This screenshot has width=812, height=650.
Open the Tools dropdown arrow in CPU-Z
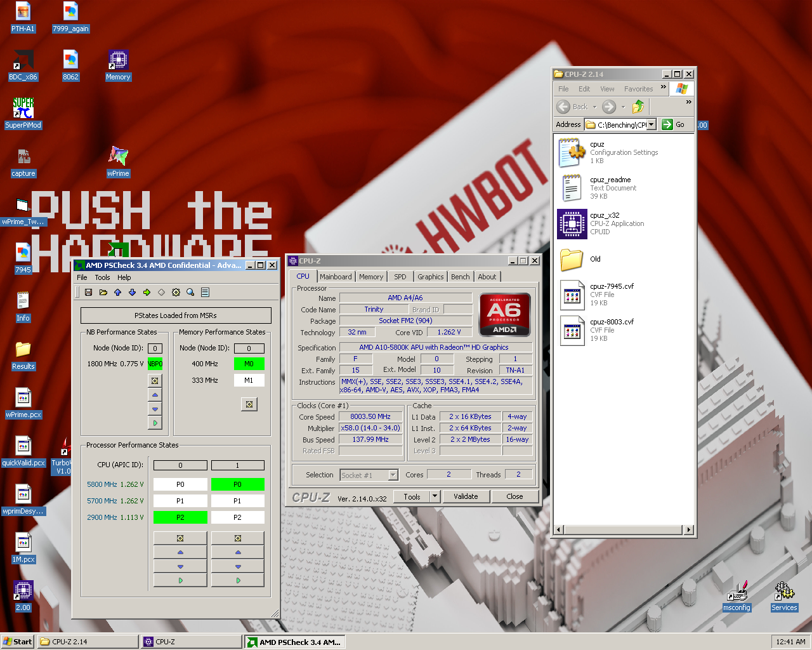coord(435,496)
